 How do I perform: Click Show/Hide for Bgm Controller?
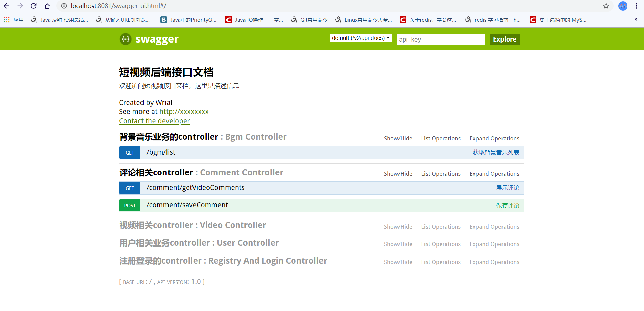pyautogui.click(x=398, y=138)
